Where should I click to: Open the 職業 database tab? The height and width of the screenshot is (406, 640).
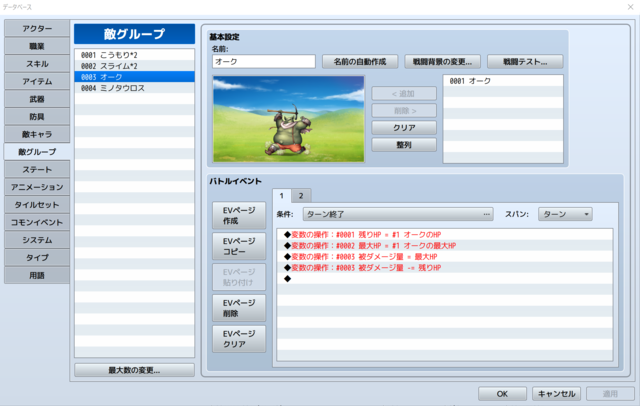37,46
